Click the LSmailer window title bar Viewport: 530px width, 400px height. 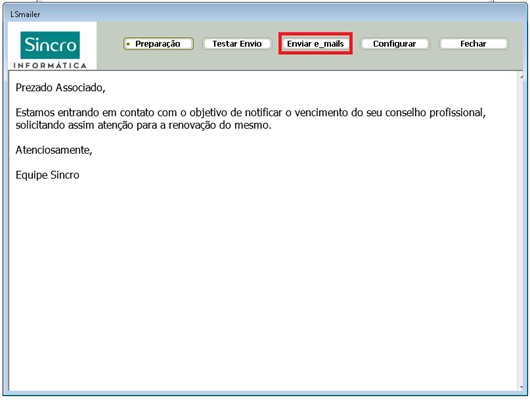pos(265,14)
